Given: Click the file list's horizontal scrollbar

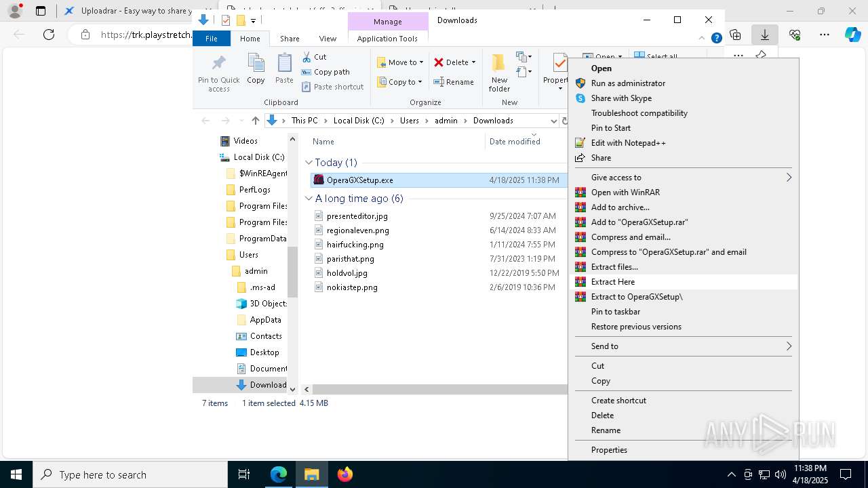Looking at the screenshot, I should click(x=439, y=389).
